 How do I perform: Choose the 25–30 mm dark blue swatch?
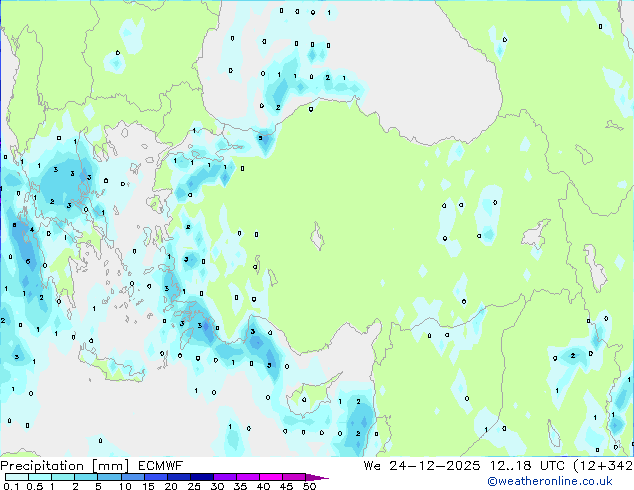click(x=202, y=477)
